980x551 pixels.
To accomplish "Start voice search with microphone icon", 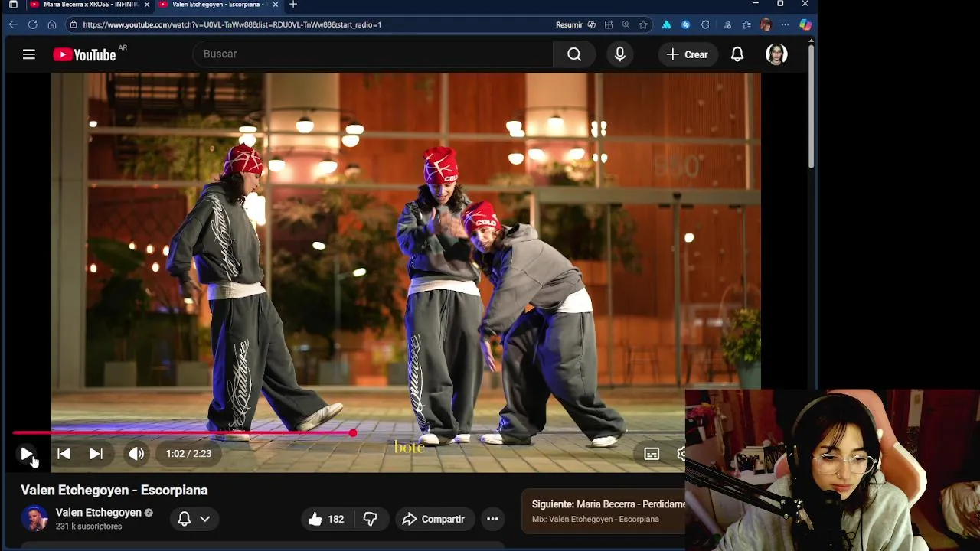I will click(620, 54).
